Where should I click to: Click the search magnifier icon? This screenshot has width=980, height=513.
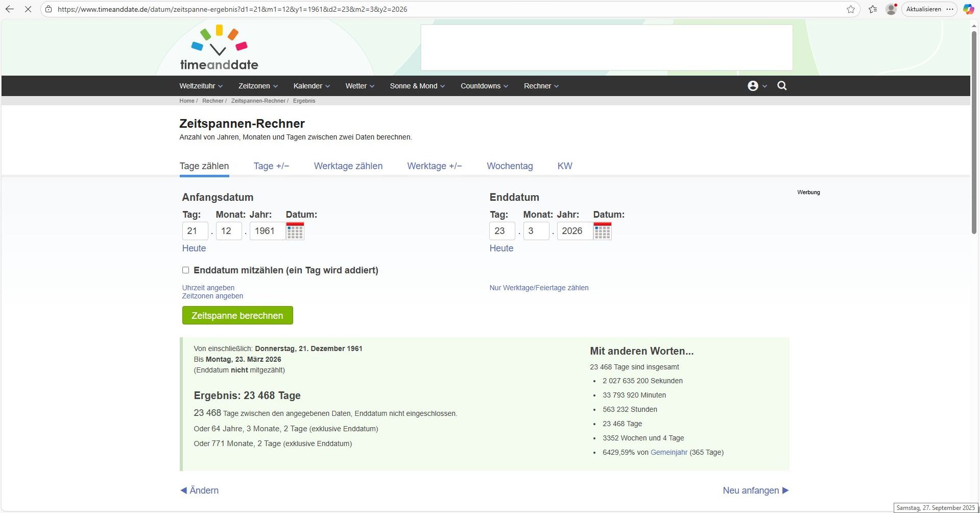click(782, 86)
